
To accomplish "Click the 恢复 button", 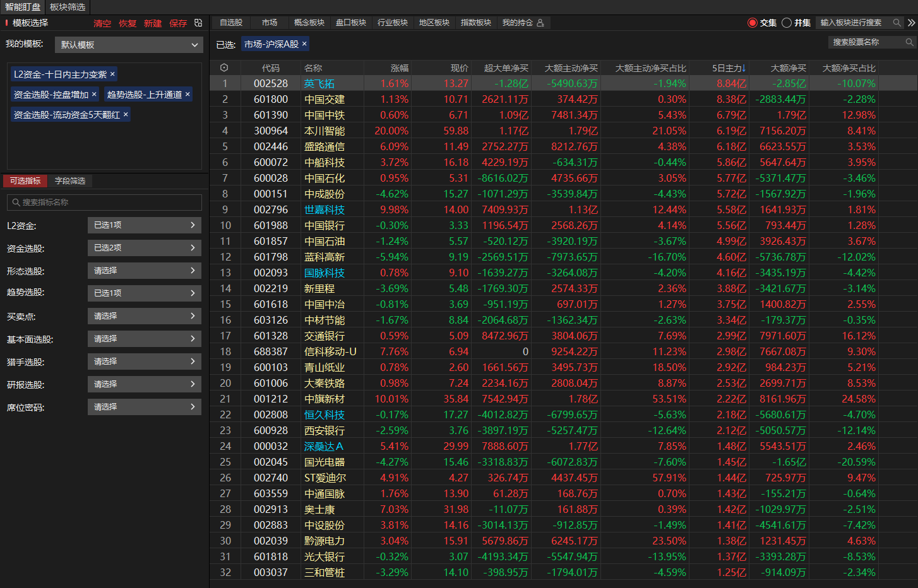I will coord(128,23).
